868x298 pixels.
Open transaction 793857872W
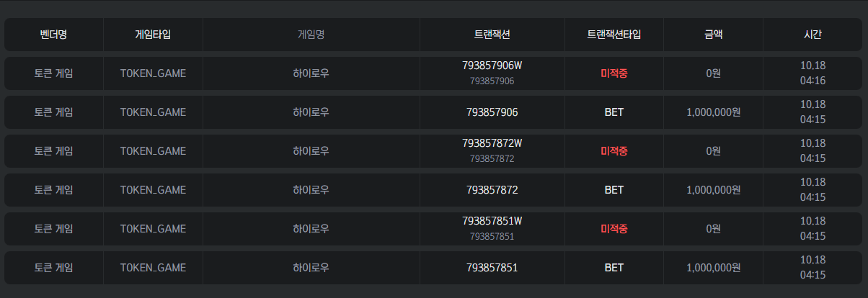point(492,143)
